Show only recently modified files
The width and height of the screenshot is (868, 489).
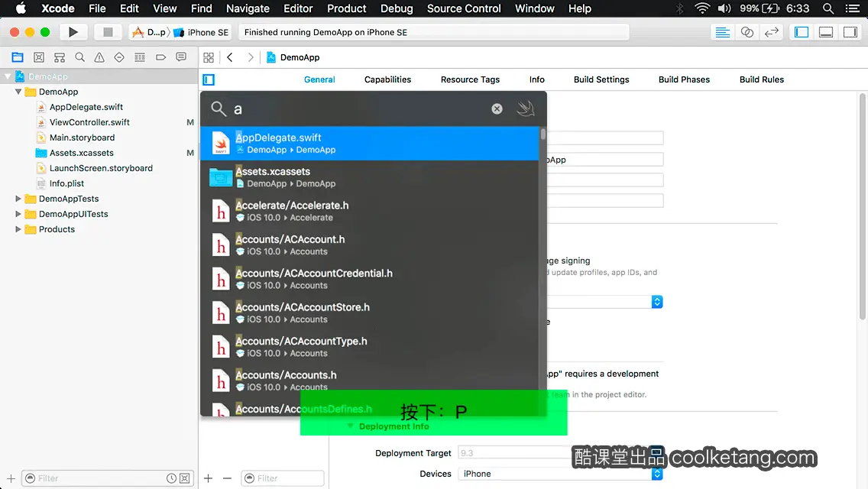coord(171,478)
